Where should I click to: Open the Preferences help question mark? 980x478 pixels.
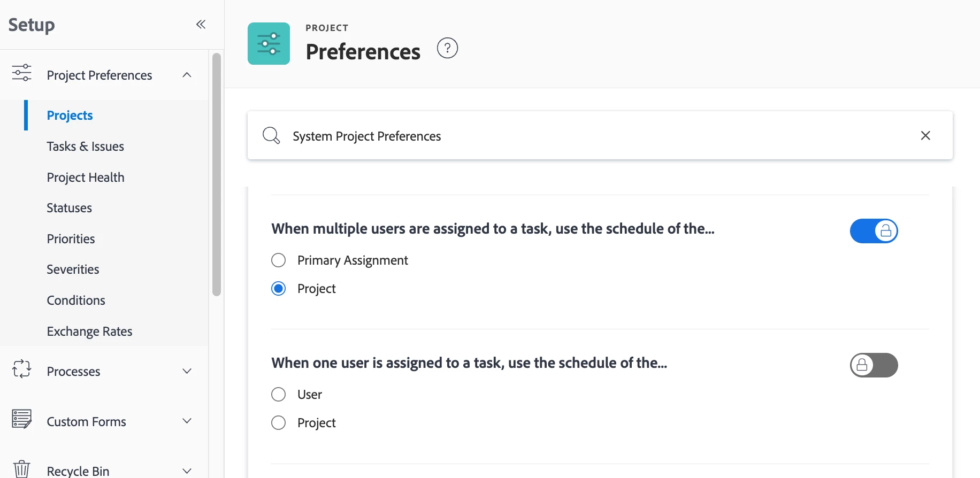click(x=447, y=48)
